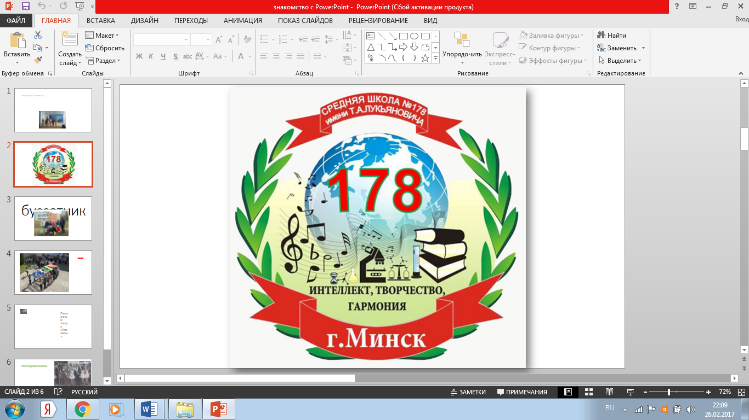The width and height of the screenshot is (749, 420).
Task: Switch to reading view icon
Action: click(610, 392)
